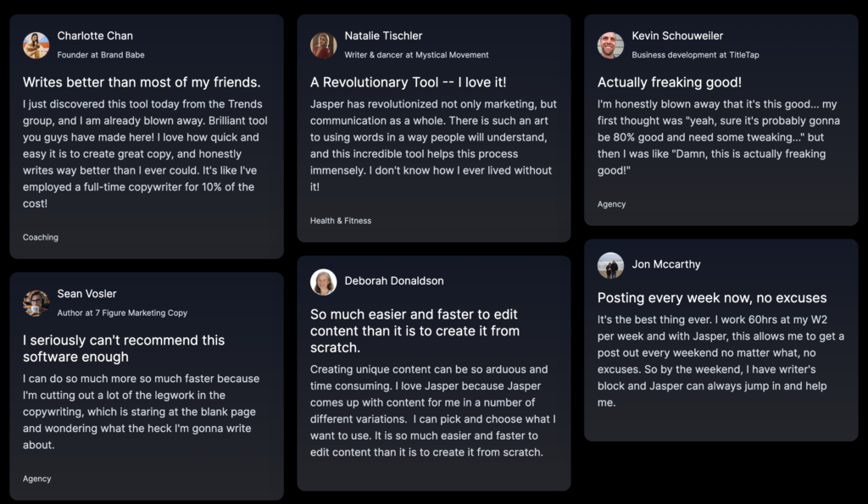Click the headline 'Writes better than most of my friends.'

142,82
